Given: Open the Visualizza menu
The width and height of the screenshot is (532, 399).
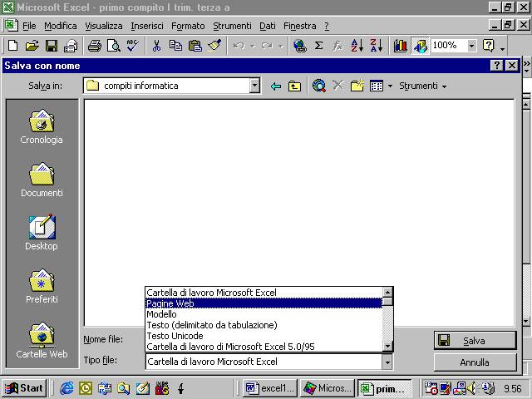Looking at the screenshot, I should 103,26.
